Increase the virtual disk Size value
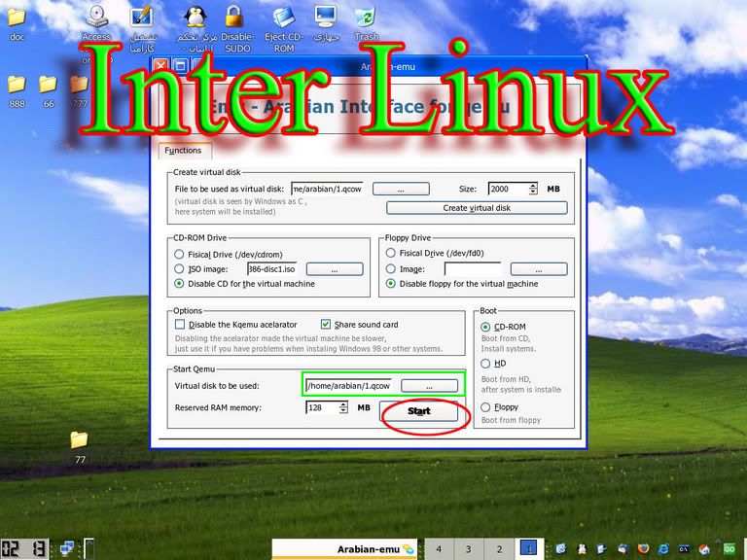 (x=533, y=186)
